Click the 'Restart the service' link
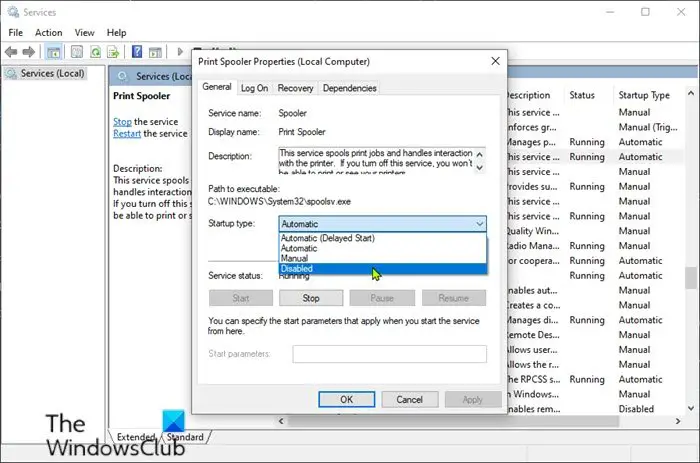The width and height of the screenshot is (700, 463). point(127,133)
